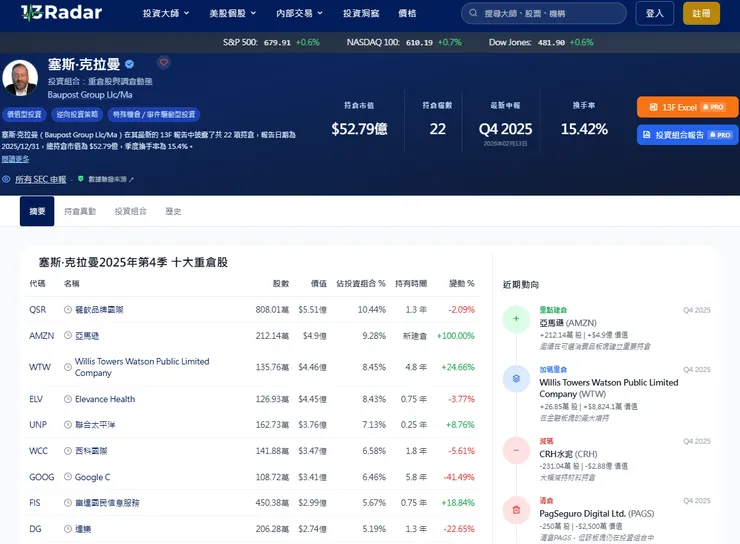
Task: Click the 股數 column header
Action: tap(281, 284)
